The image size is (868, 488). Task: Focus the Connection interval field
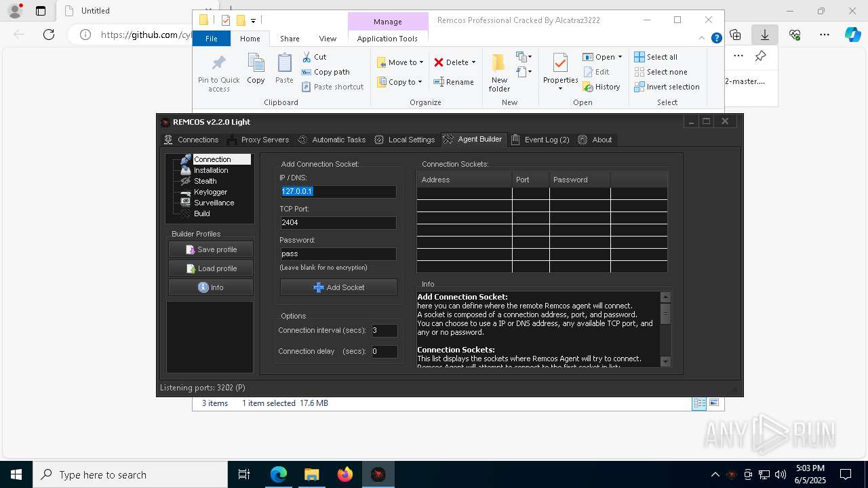coord(384,331)
